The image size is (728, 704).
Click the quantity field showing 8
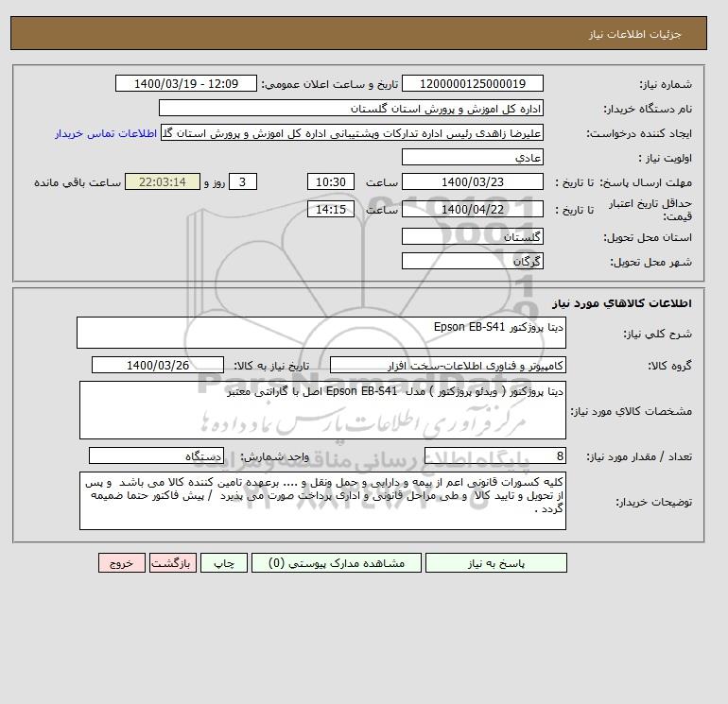(x=494, y=455)
